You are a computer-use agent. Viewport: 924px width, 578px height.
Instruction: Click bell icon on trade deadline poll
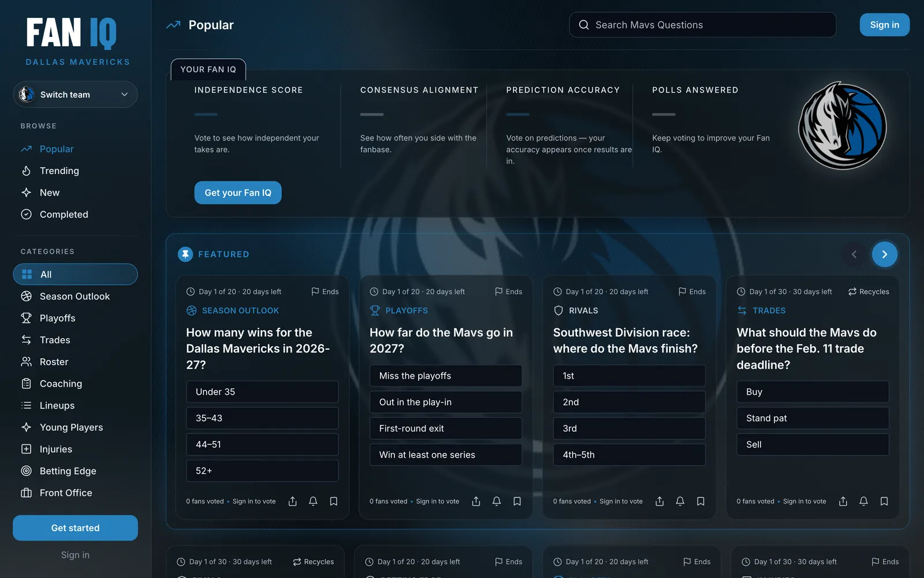point(863,501)
